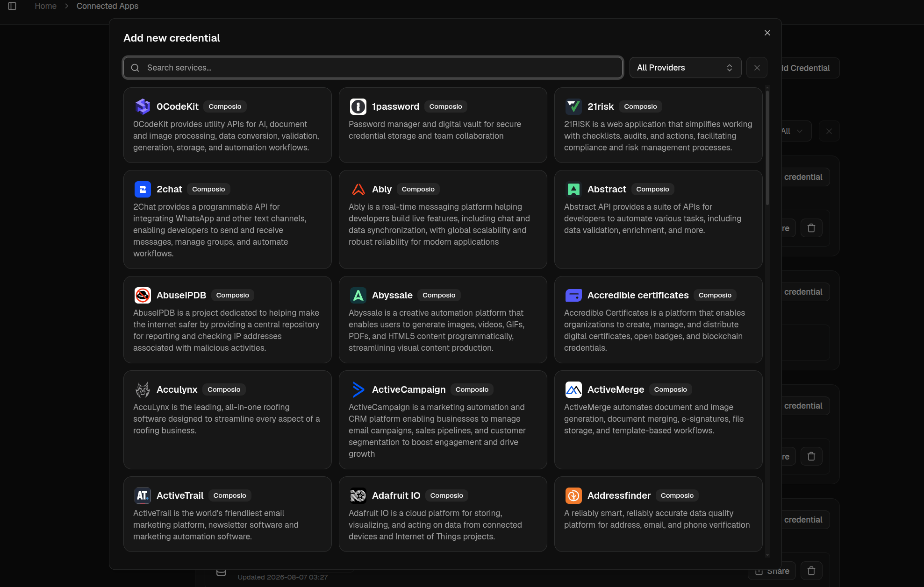This screenshot has height=587, width=924.
Task: Click the background Share button
Action: click(772, 571)
